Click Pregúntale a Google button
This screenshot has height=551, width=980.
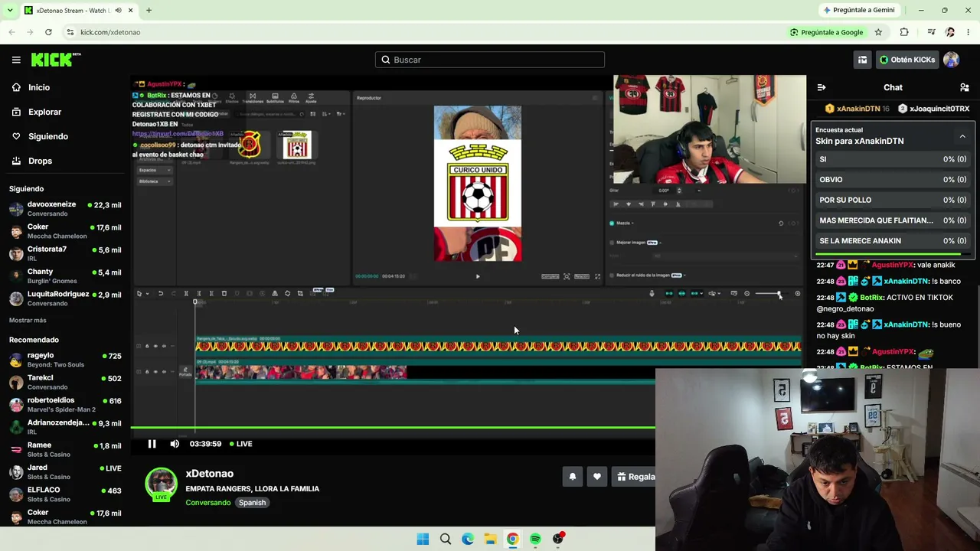click(827, 32)
